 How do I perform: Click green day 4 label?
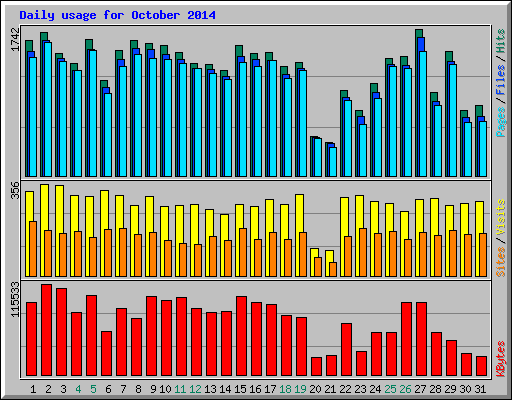78,389
